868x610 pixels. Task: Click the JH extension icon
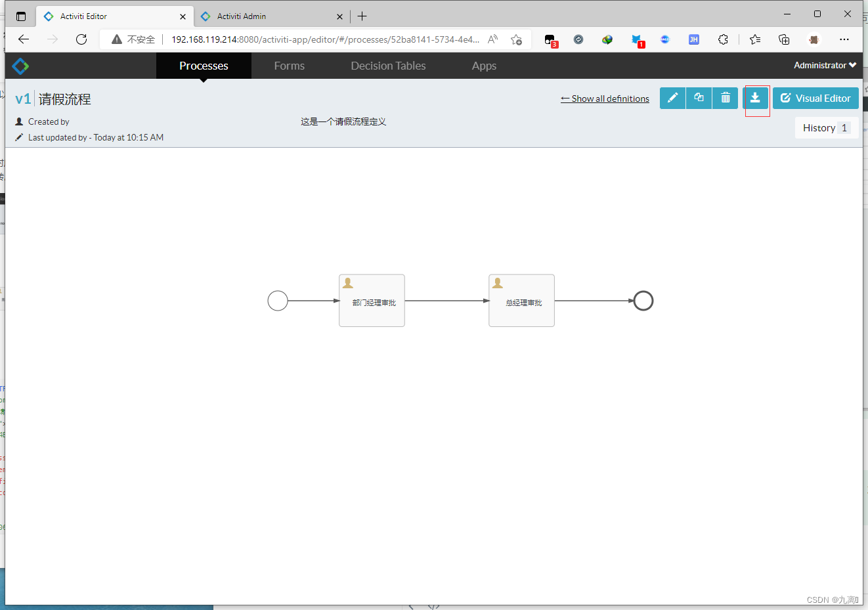[x=694, y=39]
